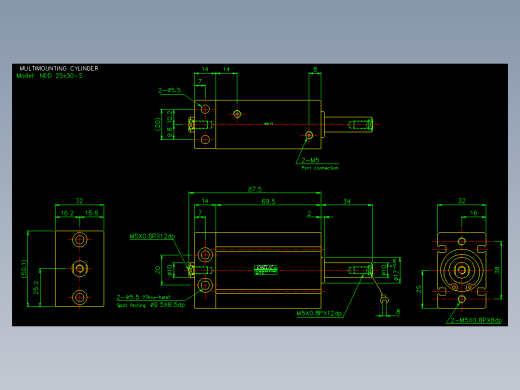Click the "(20)" reference dimension in top view

(x=157, y=124)
